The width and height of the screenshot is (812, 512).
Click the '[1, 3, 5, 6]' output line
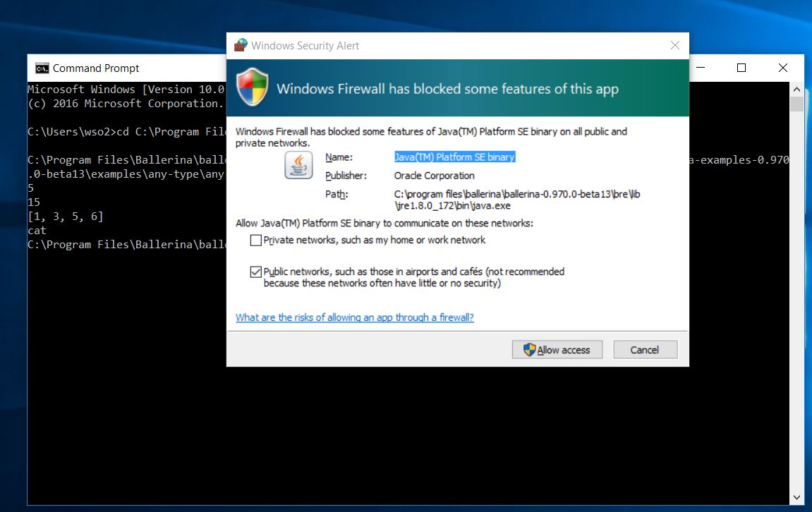(x=65, y=217)
